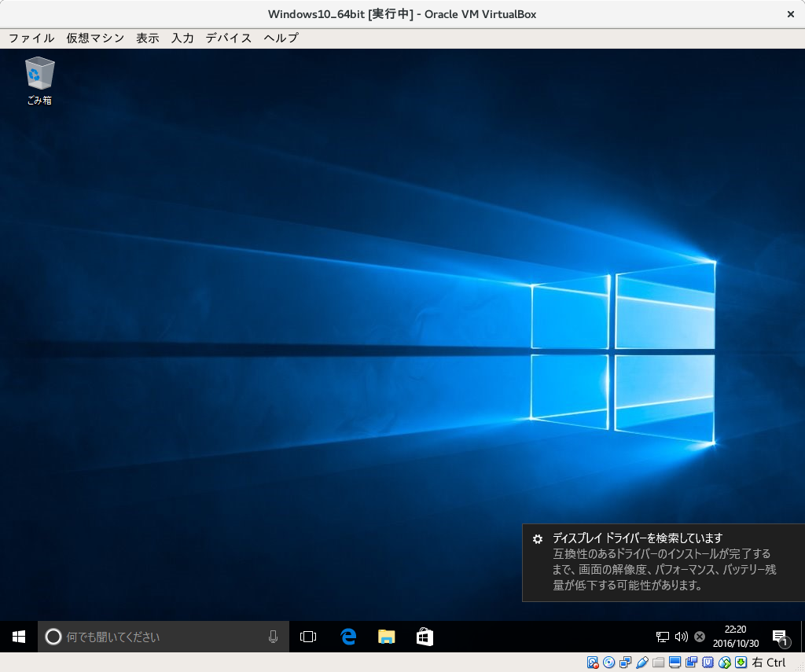Screen dimensions: 805x672
Task: Open the taskbar clock showing 22:20
Action: click(x=736, y=637)
